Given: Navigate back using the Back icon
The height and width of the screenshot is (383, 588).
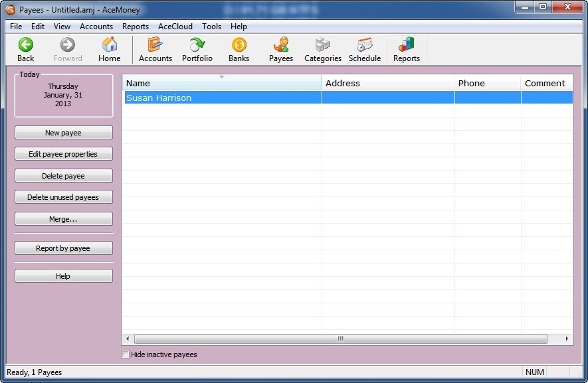Looking at the screenshot, I should 25,48.
